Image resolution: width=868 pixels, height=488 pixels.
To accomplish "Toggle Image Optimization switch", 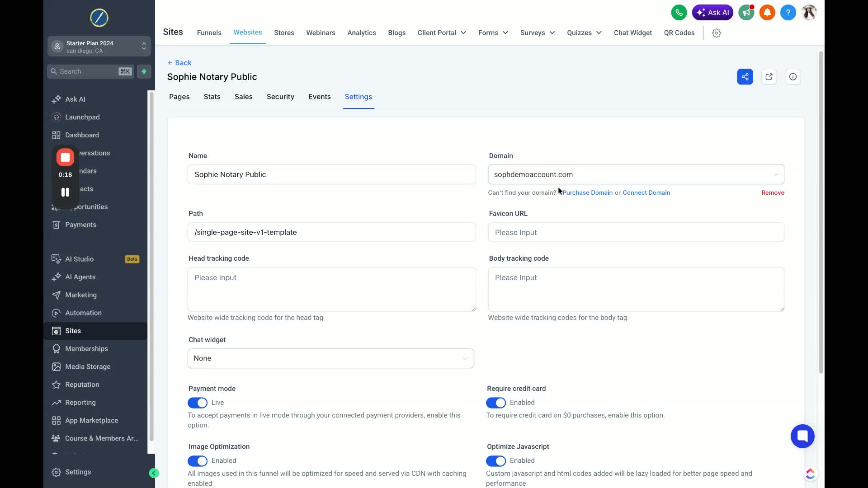I will pos(198,460).
